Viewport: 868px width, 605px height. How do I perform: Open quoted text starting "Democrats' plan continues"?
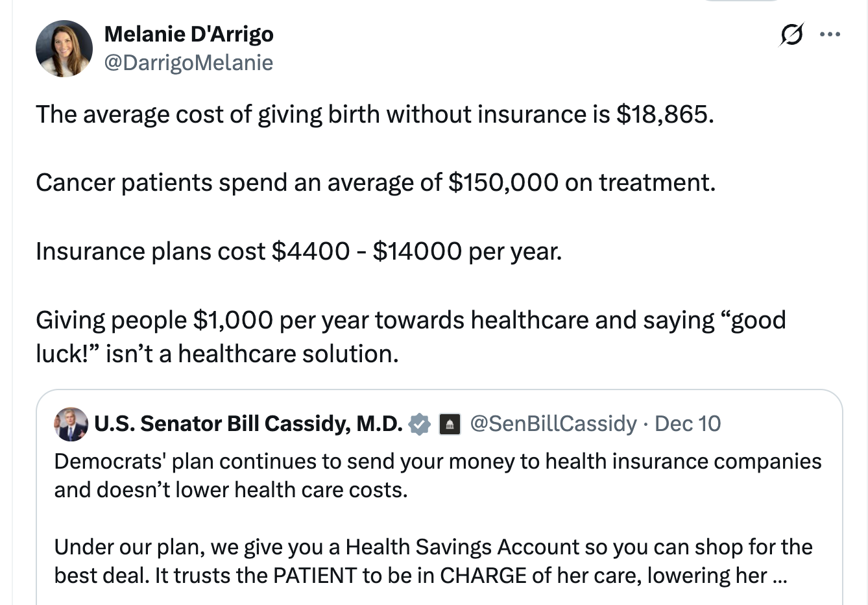tap(437, 475)
